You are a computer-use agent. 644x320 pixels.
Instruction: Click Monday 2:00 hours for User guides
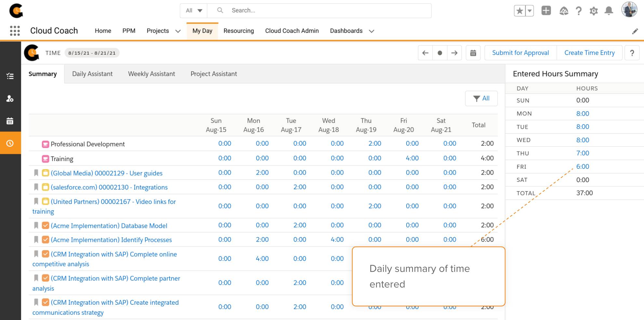(262, 172)
